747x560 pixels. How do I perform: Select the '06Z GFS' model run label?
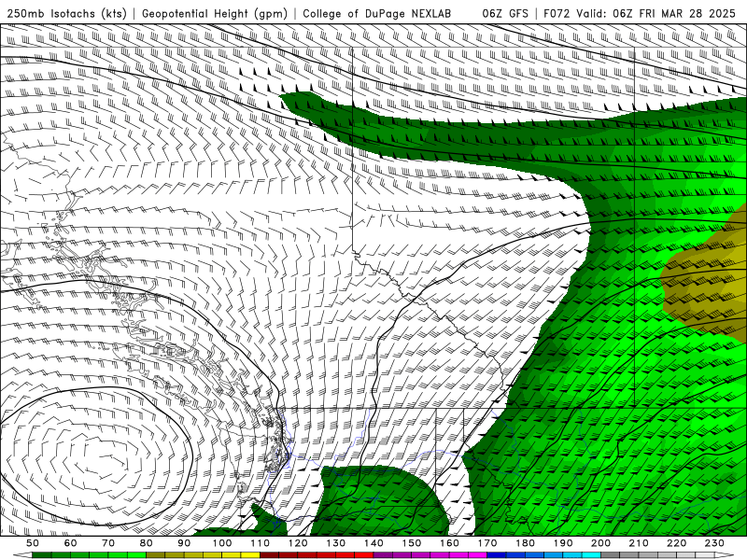[x=505, y=14]
